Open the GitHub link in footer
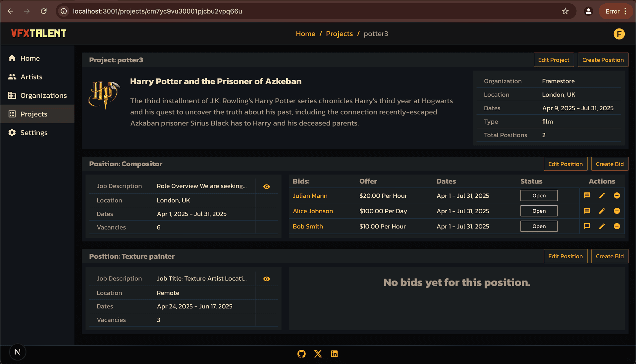Image resolution: width=636 pixels, height=364 pixels. (301, 354)
